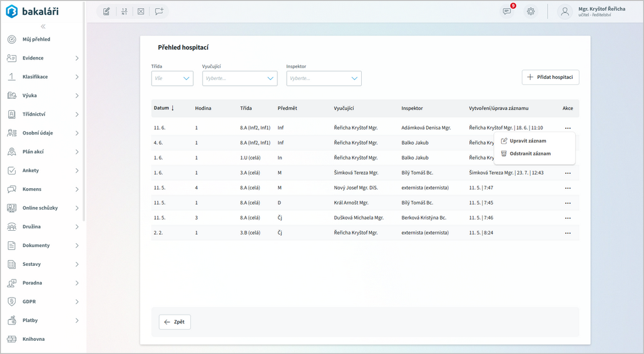The height and width of the screenshot is (354, 644).
Task: Click the Zpět button
Action: pyautogui.click(x=175, y=322)
